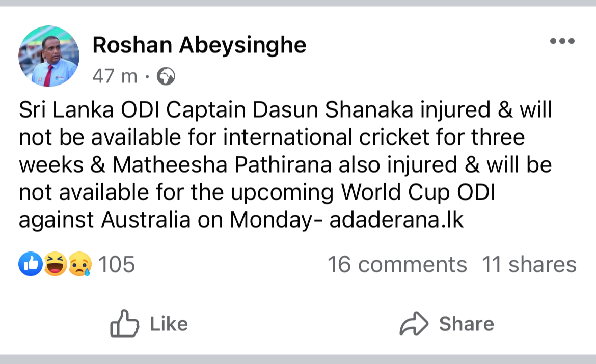Click the phrase World Cup ODI
Viewport: 596px width, 364px height.
tap(418, 192)
